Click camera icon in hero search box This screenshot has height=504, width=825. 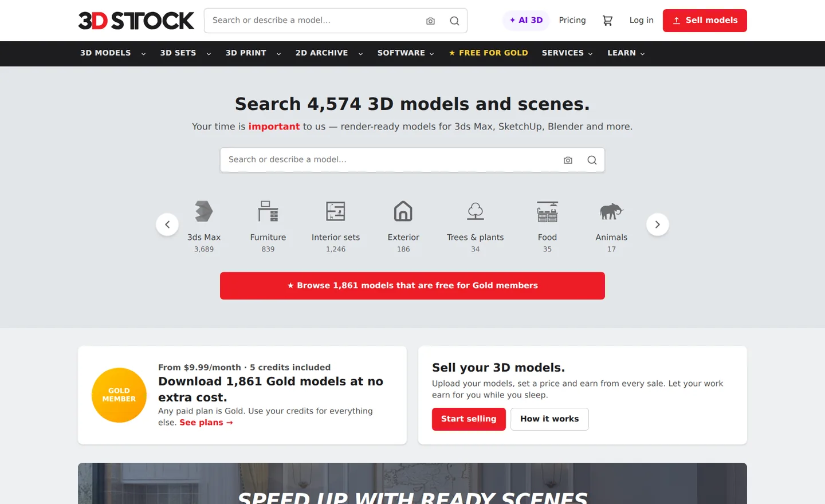click(x=568, y=160)
